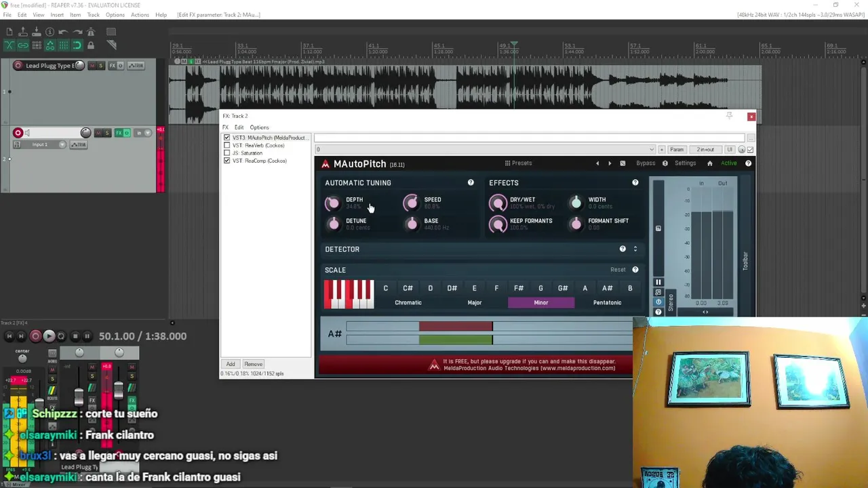
Task: Enable the ReaVerb (Cockos) checkbox
Action: coord(226,145)
